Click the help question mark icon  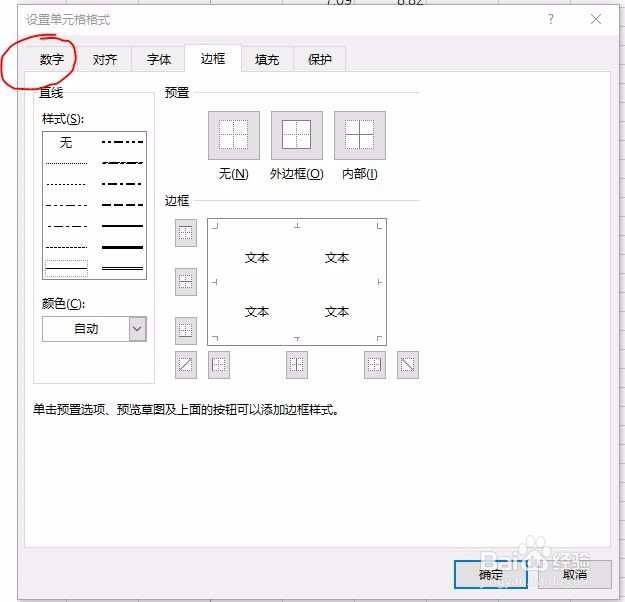pos(550,19)
